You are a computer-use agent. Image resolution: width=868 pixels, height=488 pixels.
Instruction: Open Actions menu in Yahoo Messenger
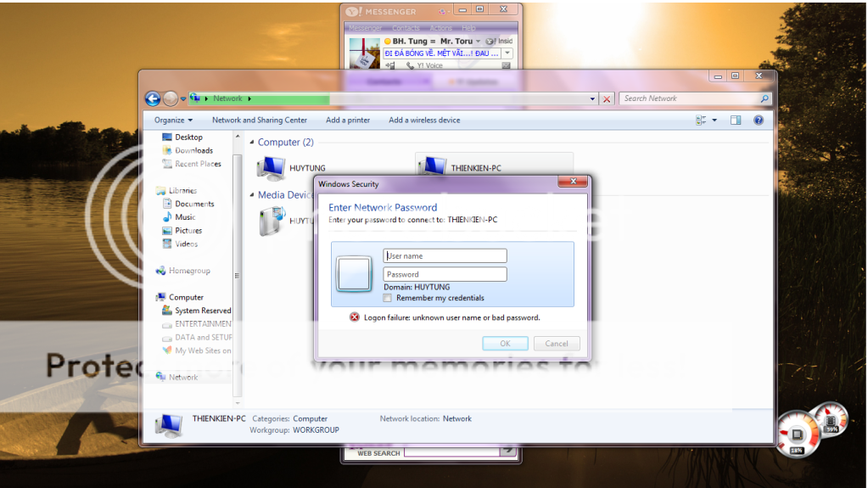pos(440,28)
